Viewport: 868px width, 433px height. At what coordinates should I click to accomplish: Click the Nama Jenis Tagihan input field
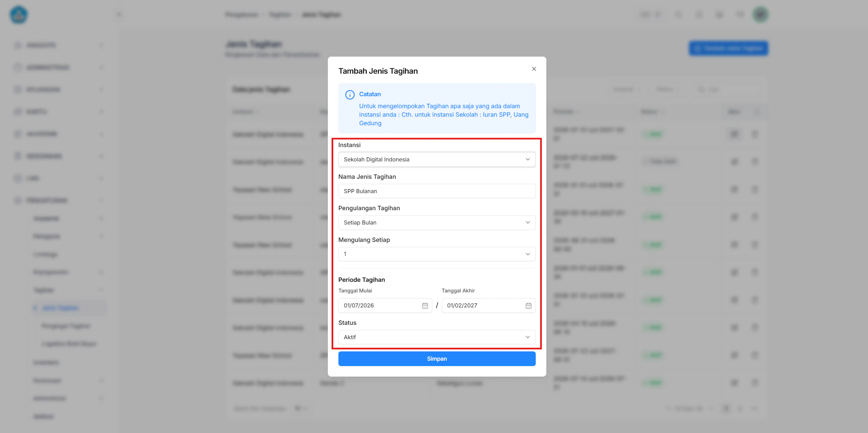point(437,191)
